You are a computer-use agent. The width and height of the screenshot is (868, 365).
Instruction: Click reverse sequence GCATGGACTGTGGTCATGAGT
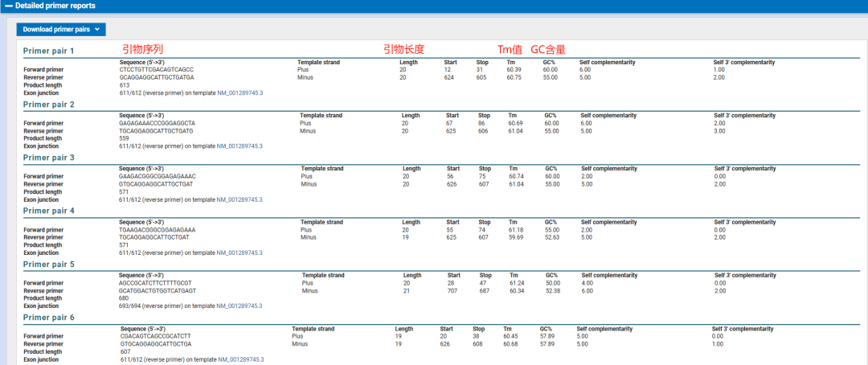[x=158, y=290]
